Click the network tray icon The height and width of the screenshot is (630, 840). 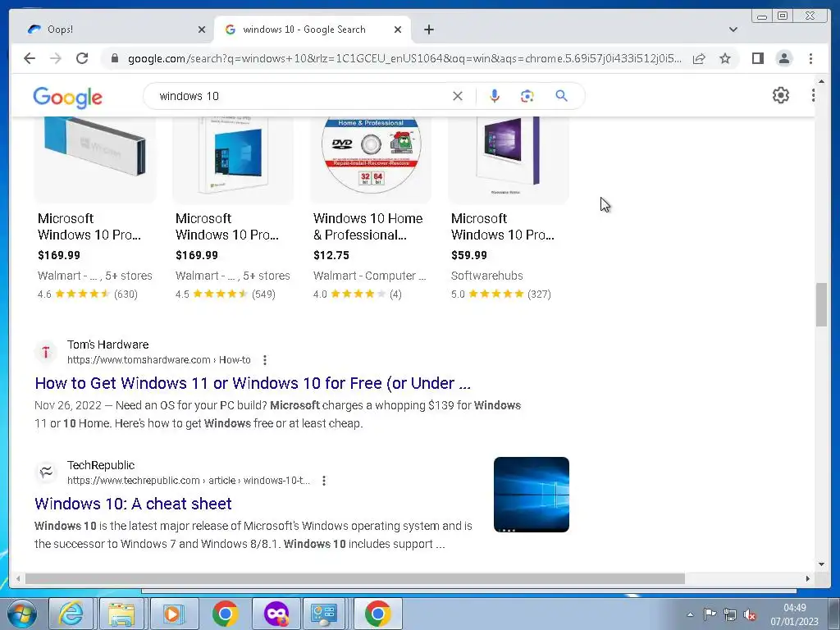729,614
